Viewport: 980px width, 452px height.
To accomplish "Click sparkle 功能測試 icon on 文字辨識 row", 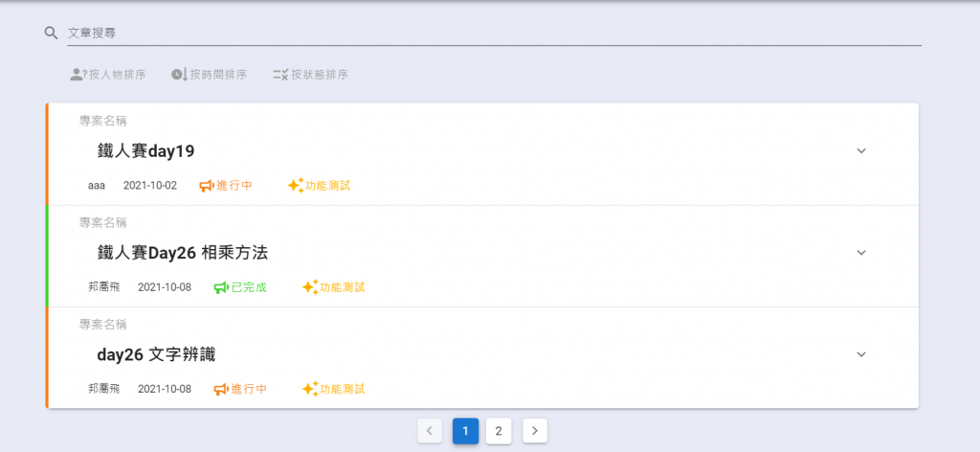I will pyautogui.click(x=310, y=389).
